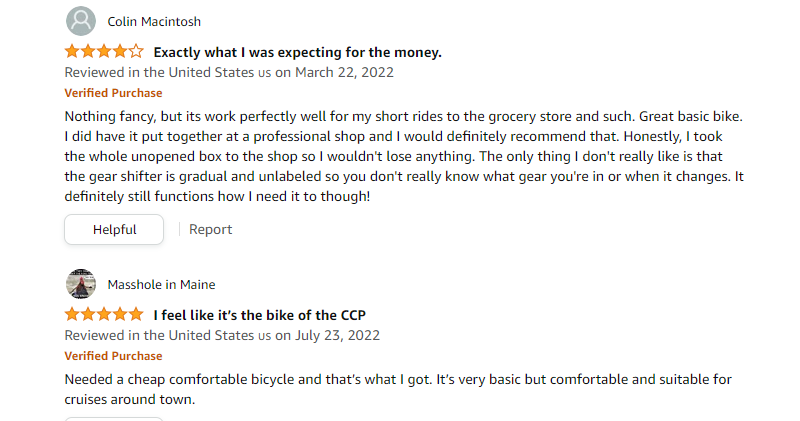This screenshot has height=421, width=800.
Task: Open the Masshole in Maine profile name
Action: coord(161,284)
